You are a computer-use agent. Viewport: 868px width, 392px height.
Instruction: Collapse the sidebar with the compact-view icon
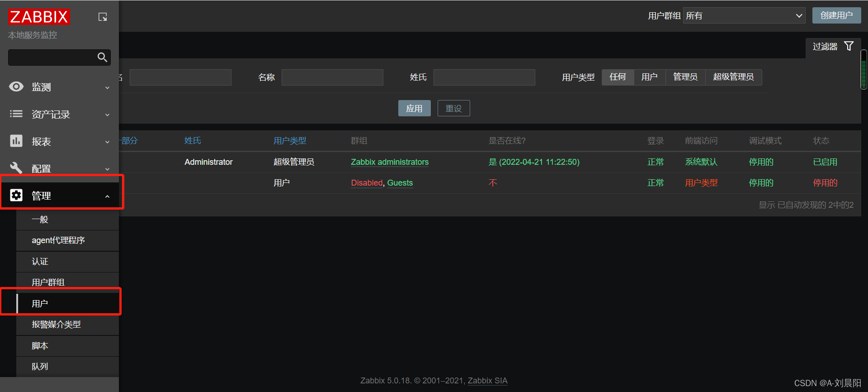tap(103, 17)
